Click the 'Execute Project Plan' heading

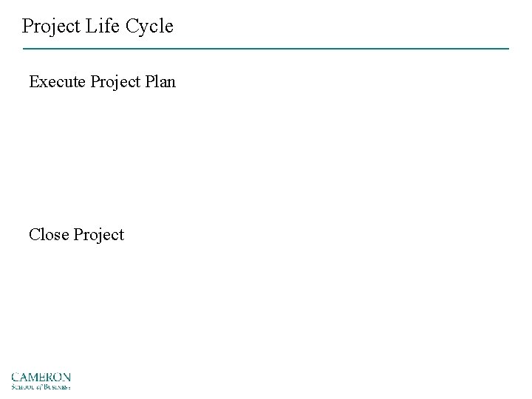[103, 82]
